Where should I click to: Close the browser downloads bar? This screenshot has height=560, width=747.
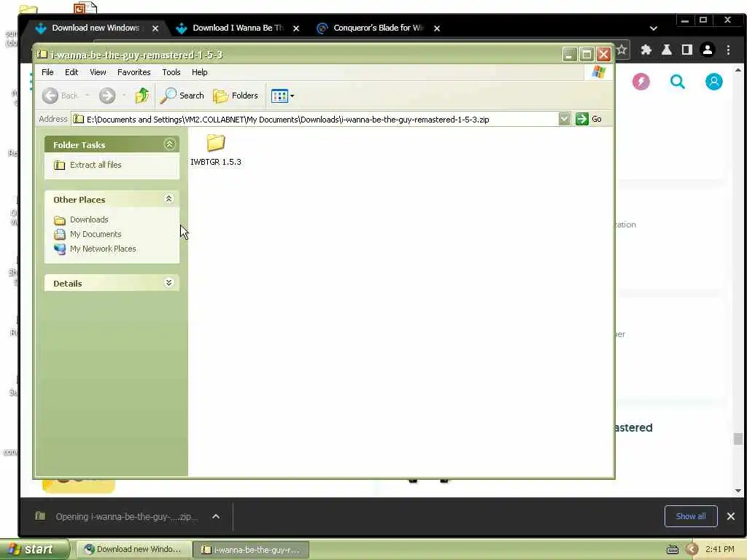point(731,516)
